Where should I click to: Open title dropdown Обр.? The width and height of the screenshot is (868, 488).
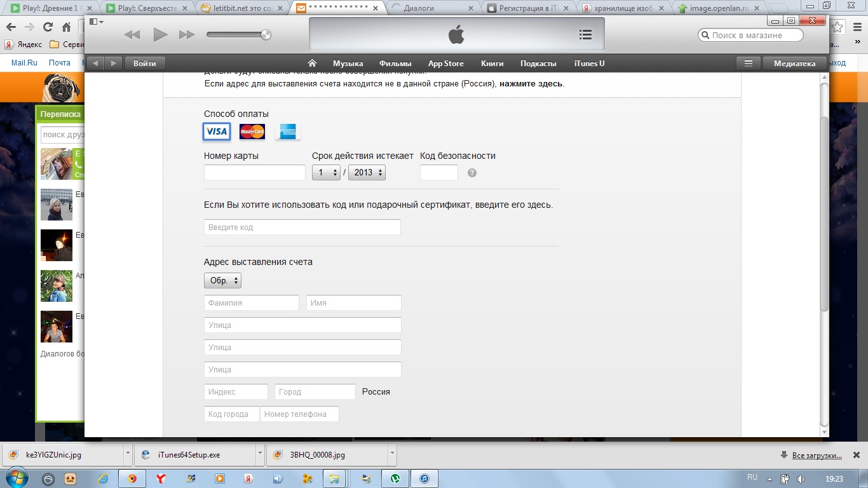click(222, 280)
